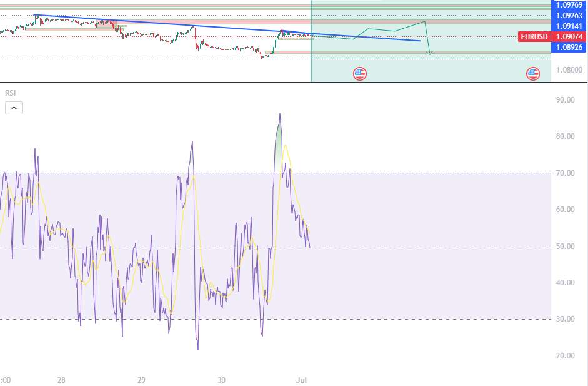Click the 28 date on time axis
Screen dimensions: 588x386
point(61,380)
